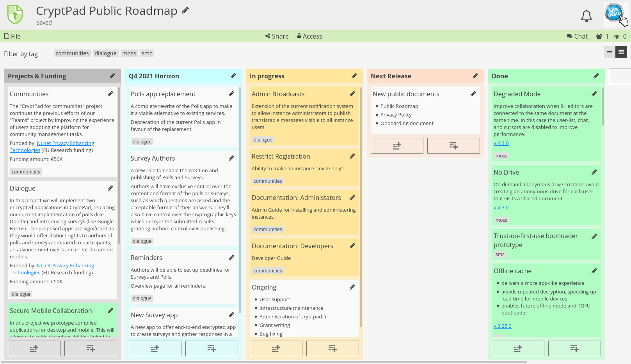Image resolution: width=631 pixels, height=364 pixels.
Task: Add card to top of Q4 2021 Horizon
Action: 155,348
